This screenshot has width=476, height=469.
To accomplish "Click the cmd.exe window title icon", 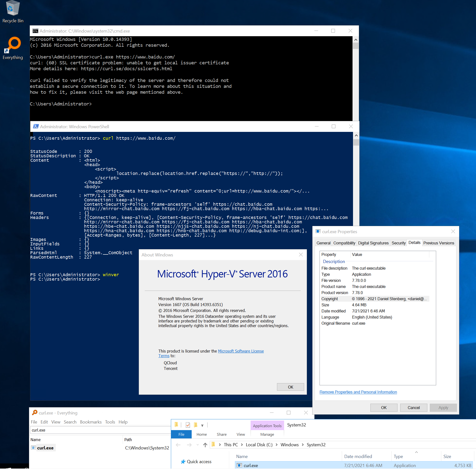I will 35,31.
